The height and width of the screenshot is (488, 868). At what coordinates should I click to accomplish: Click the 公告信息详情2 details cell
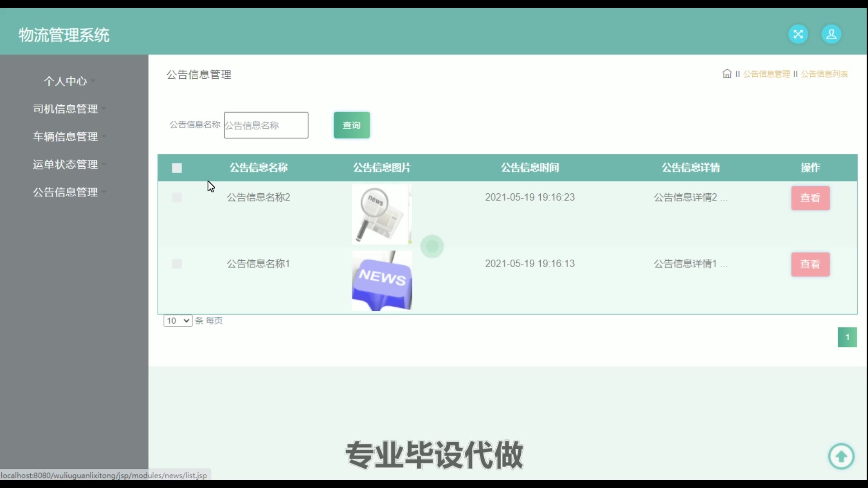690,197
